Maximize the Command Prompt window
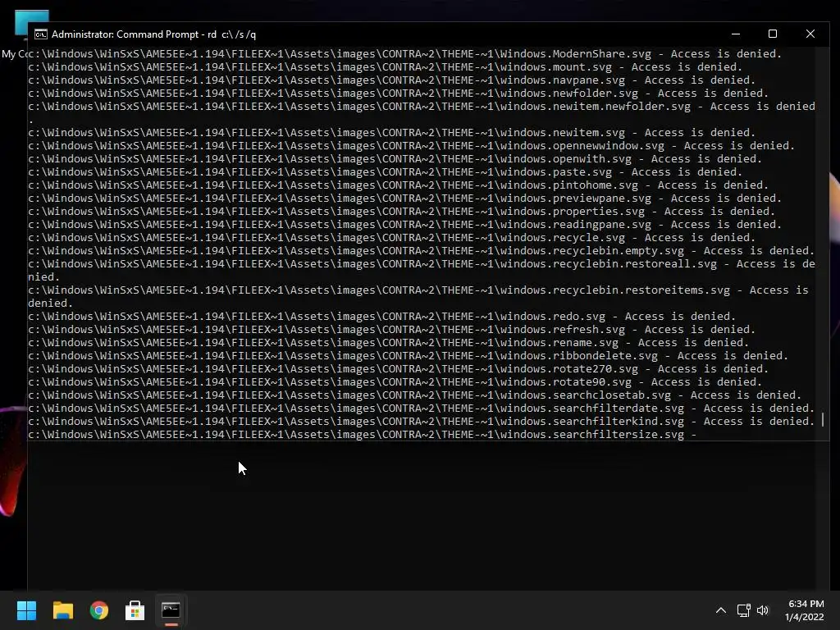Screen dimensions: 840x630 [773, 34]
